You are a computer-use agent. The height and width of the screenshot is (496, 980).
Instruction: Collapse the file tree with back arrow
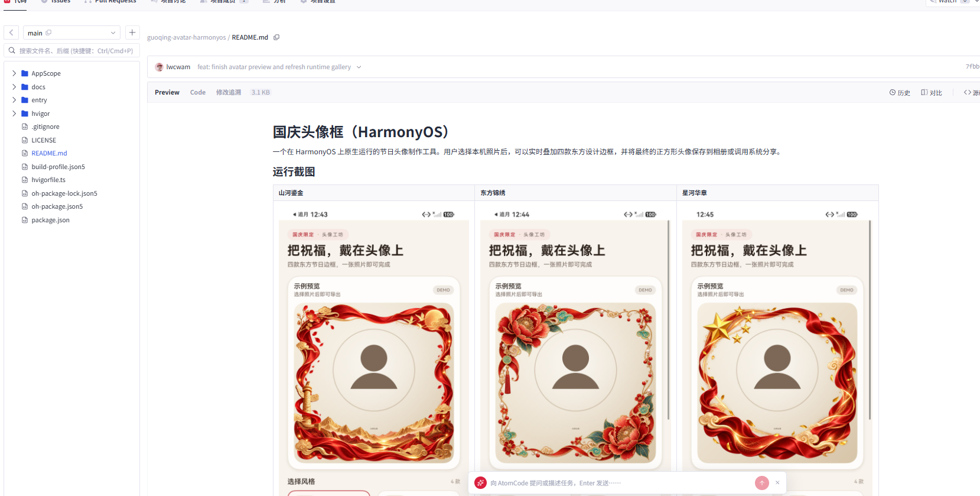pos(11,33)
